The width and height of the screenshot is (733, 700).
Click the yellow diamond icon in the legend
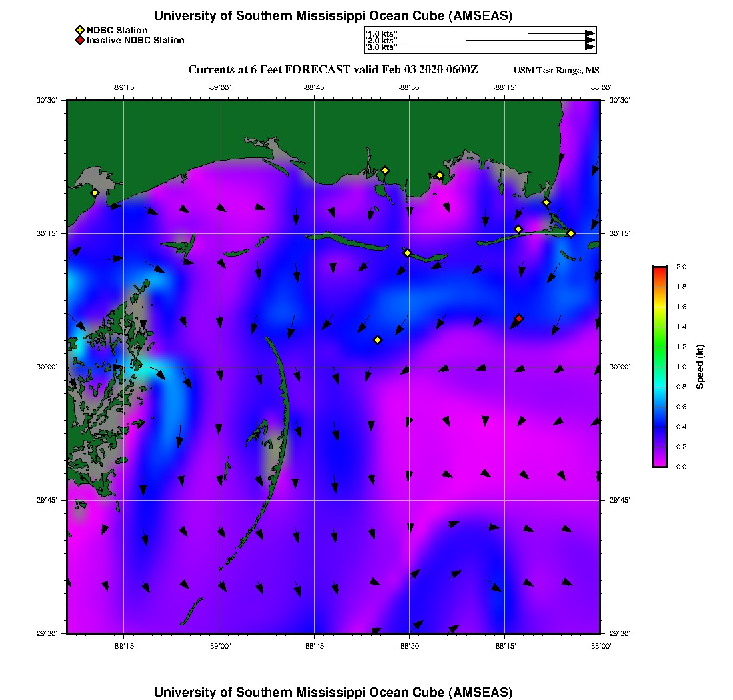79,31
